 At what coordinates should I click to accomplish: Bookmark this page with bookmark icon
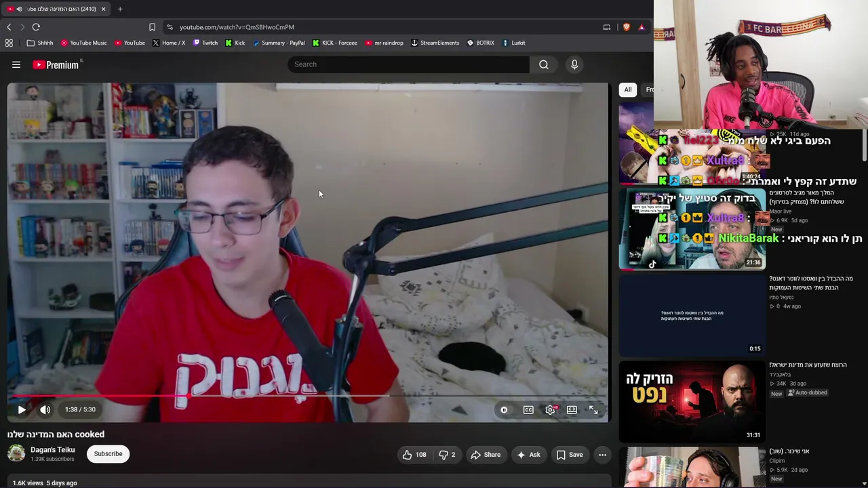pos(152,27)
